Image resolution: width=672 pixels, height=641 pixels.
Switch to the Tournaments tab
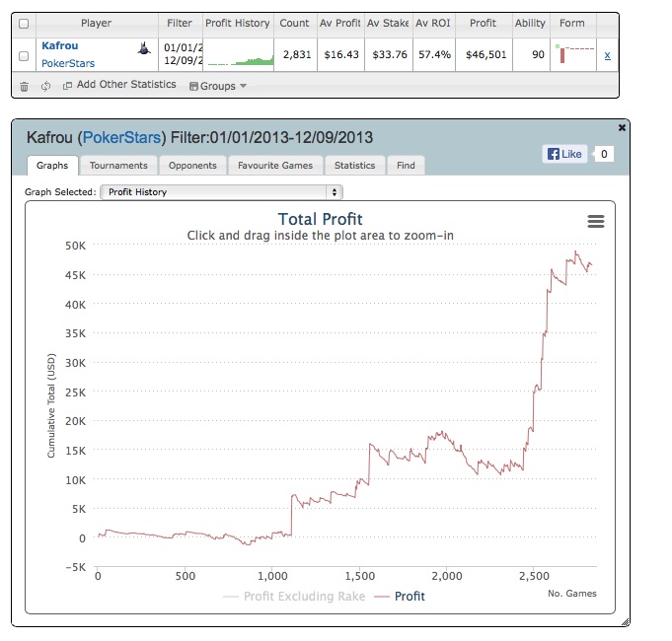(x=118, y=166)
